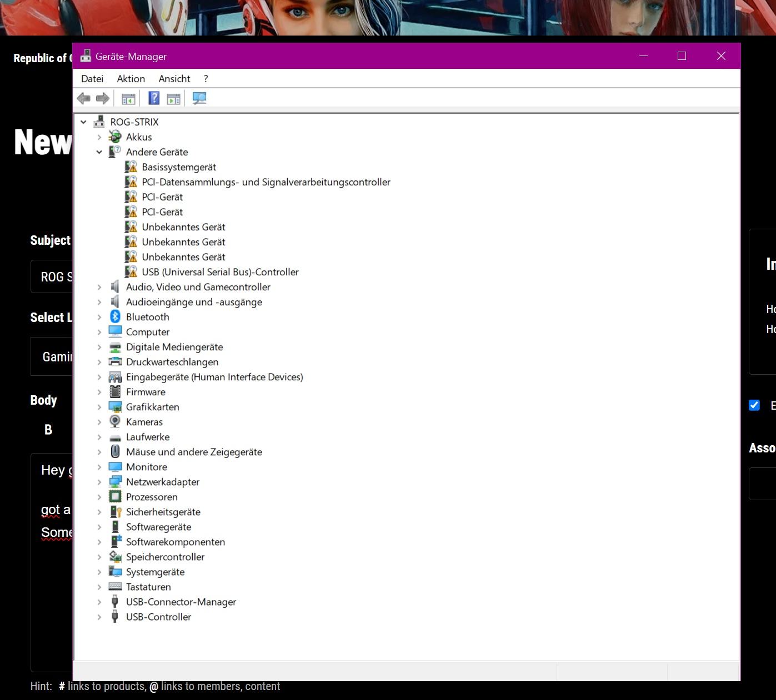Click the Back arrow toolbar icon
Viewport: 776px width, 700px height.
click(84, 99)
